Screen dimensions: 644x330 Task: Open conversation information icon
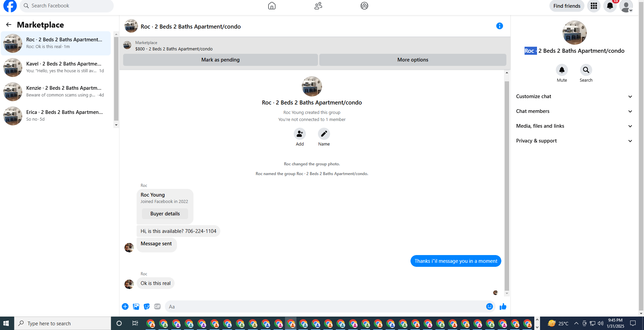point(500,26)
